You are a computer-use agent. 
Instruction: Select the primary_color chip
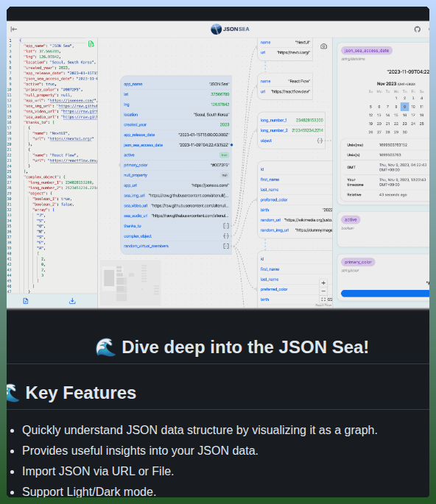coord(358,262)
